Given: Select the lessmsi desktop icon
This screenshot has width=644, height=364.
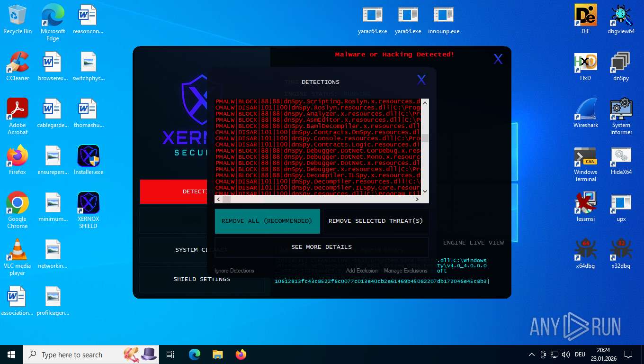Looking at the screenshot, I should pos(586,207).
